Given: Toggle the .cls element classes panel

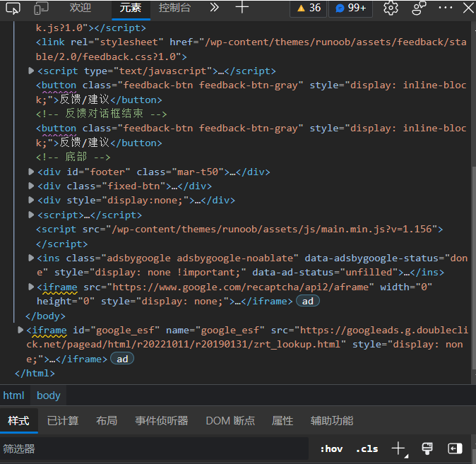Looking at the screenshot, I should pos(367,448).
